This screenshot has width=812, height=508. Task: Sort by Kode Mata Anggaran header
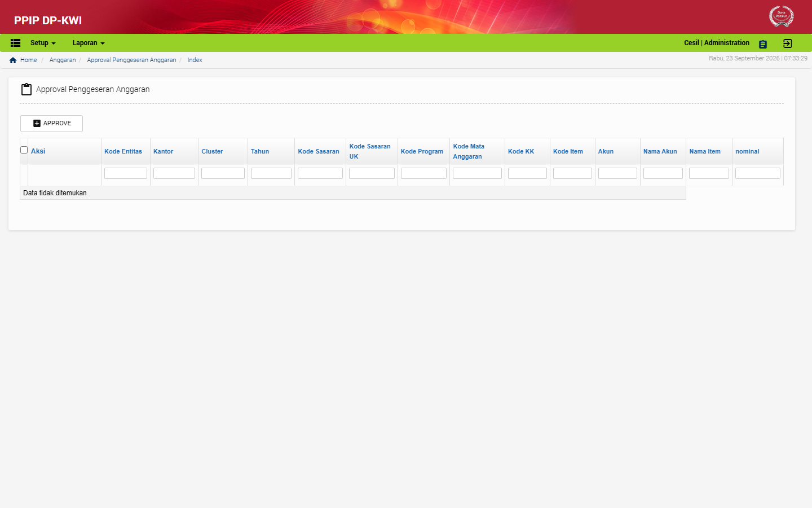click(469, 151)
